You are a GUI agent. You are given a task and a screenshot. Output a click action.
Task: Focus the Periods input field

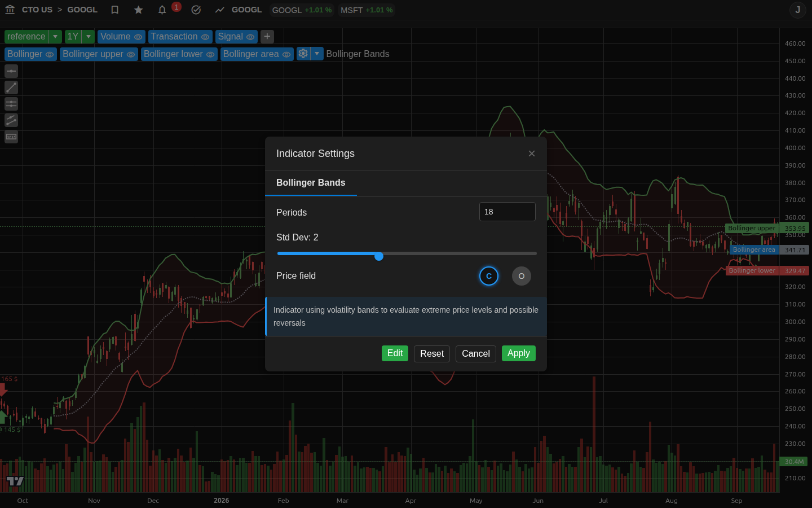(x=507, y=212)
